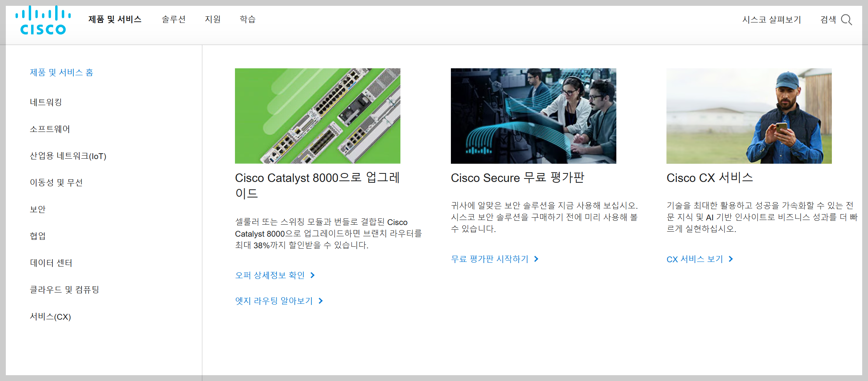Select 이동성 및 무선 category
The height and width of the screenshot is (381, 868).
click(56, 183)
